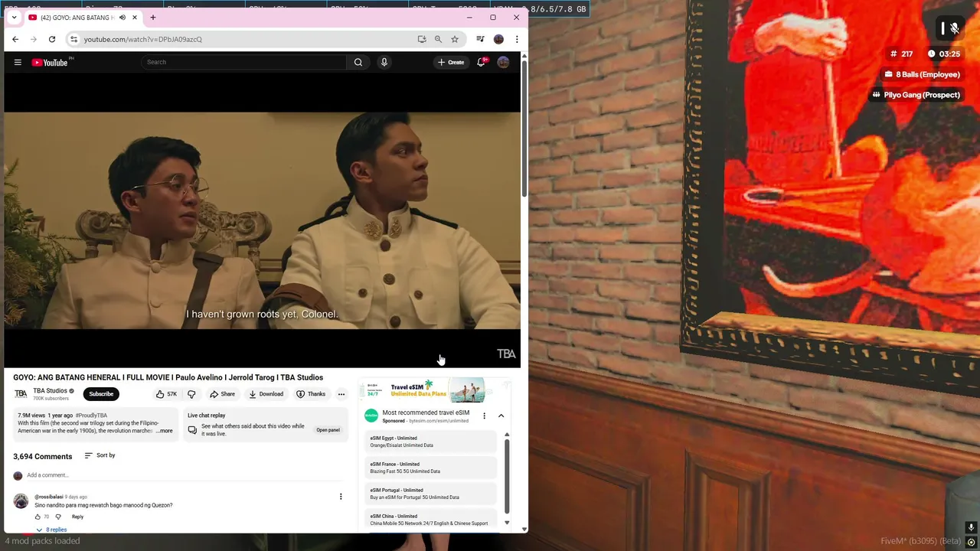Open the TBA Studios channel name link
Image resolution: width=980 pixels, height=551 pixels.
click(x=50, y=391)
